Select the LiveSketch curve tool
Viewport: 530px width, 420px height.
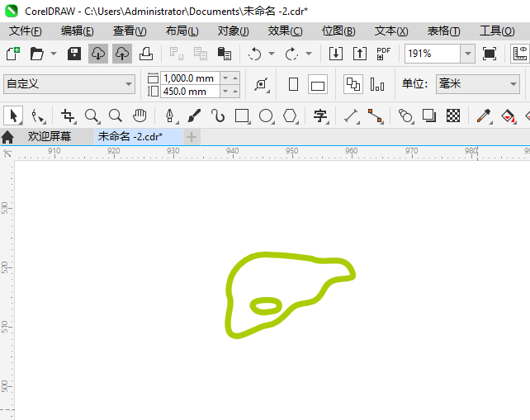(x=218, y=116)
